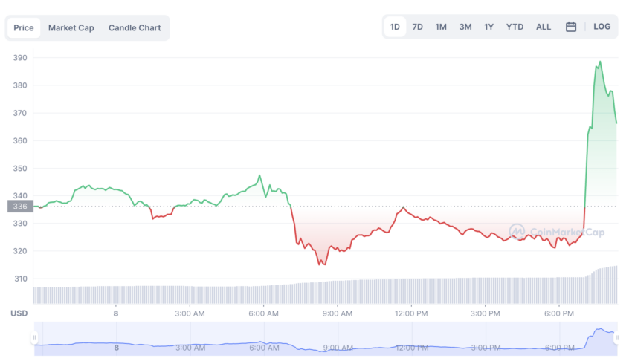The image size is (632, 364).
Task: Choose the 3M time range
Action: click(465, 27)
